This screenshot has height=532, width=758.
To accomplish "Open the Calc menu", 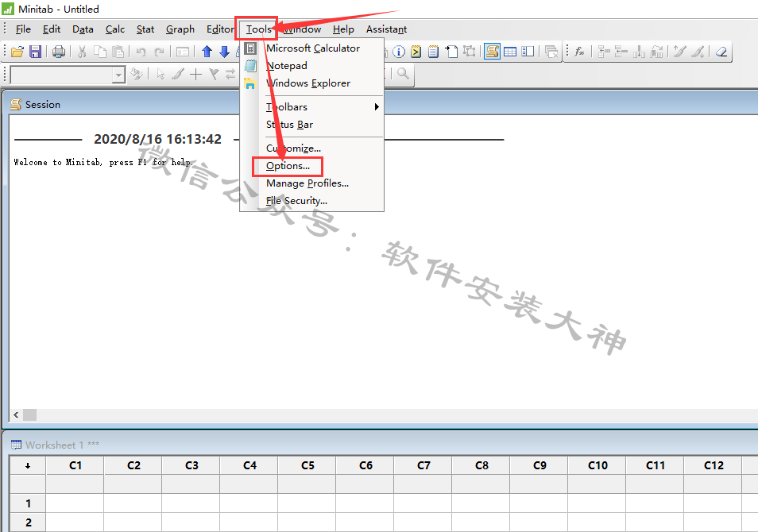I will coord(115,29).
